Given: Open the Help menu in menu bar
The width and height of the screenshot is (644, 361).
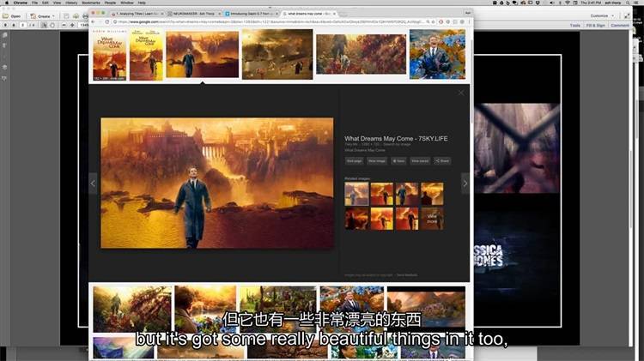Looking at the screenshot, I should point(142,3).
